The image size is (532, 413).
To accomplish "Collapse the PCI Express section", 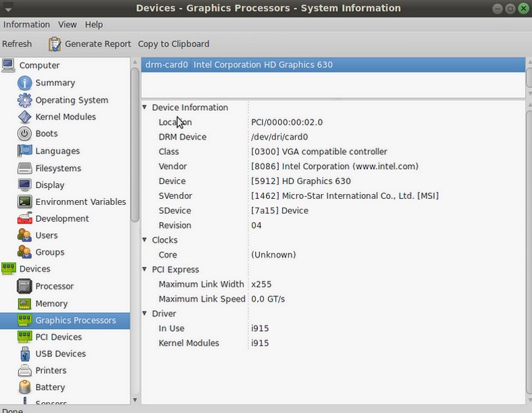I will pos(144,269).
